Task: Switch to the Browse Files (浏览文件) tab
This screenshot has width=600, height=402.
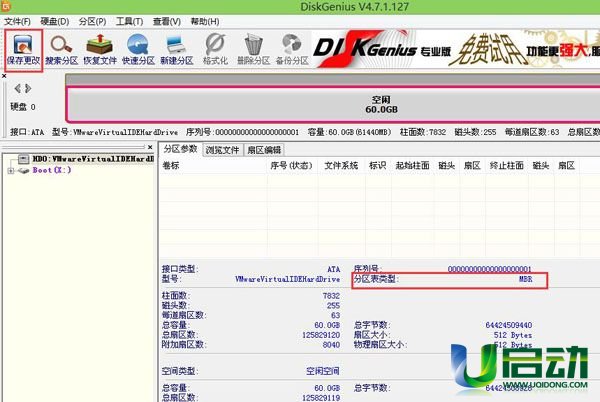Action: (x=222, y=150)
